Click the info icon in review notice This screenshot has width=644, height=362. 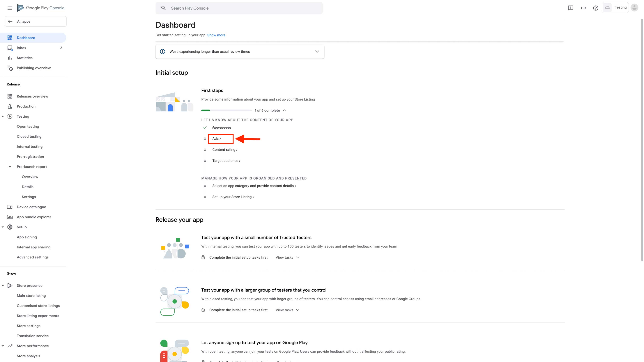162,52
